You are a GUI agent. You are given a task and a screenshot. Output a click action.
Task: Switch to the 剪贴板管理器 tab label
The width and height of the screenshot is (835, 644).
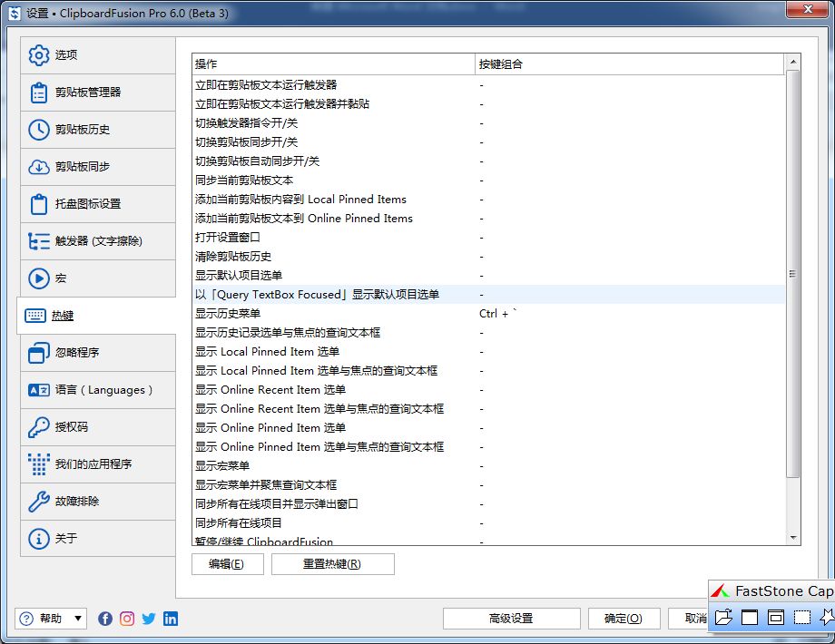[88, 93]
